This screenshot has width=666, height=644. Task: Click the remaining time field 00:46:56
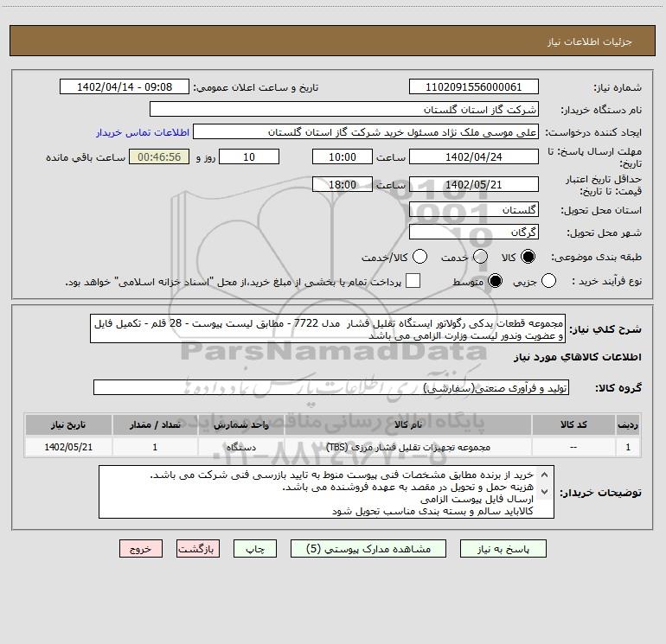(x=159, y=156)
